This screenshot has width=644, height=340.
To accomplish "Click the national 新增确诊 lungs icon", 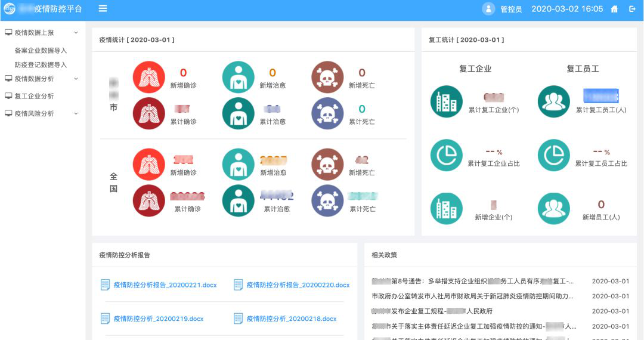I will 148,164.
